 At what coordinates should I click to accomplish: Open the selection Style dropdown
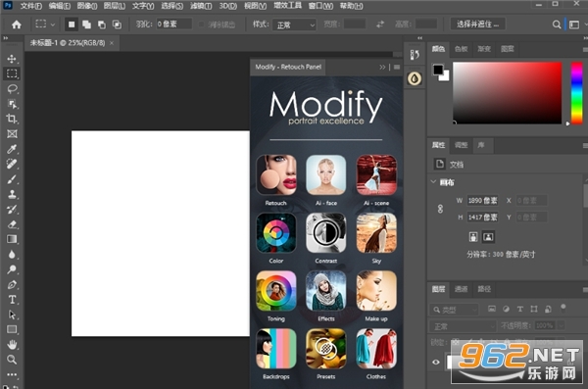point(294,24)
